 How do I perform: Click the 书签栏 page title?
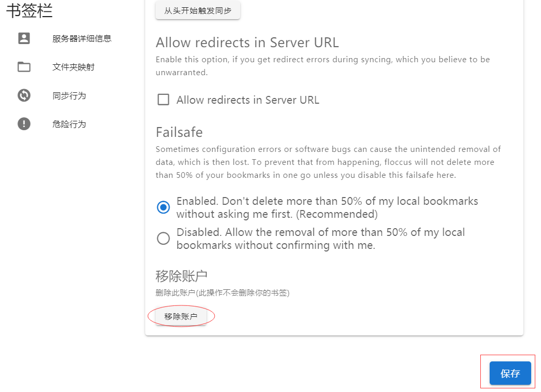pos(30,10)
